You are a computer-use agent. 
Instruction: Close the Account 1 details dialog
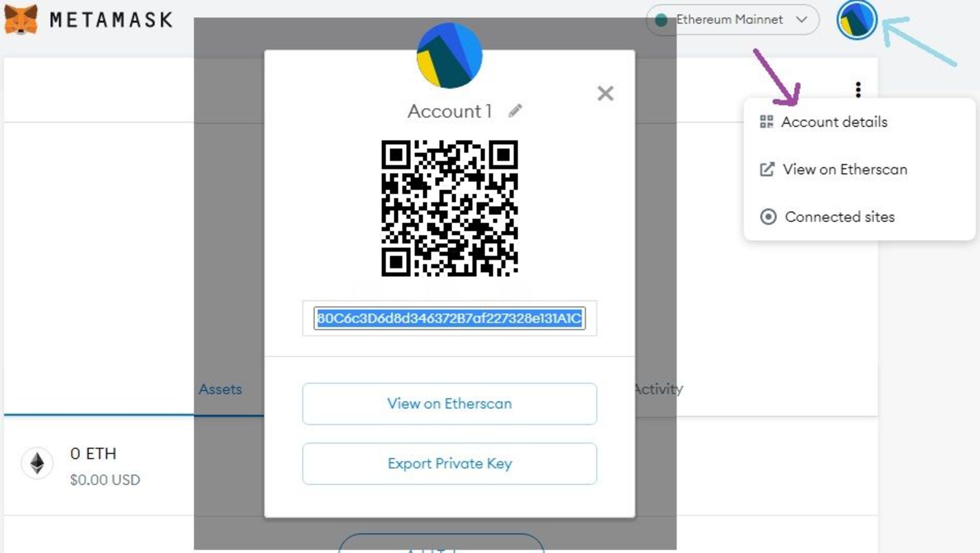(x=605, y=93)
